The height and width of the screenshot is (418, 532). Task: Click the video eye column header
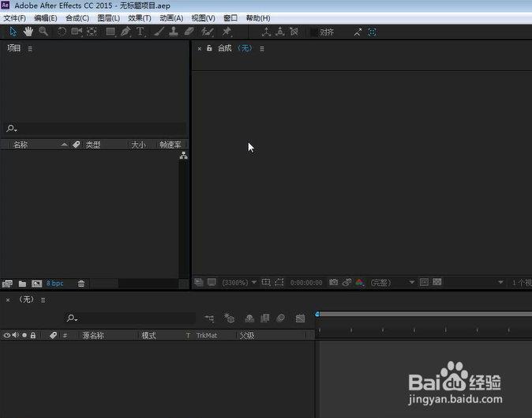(x=7, y=336)
